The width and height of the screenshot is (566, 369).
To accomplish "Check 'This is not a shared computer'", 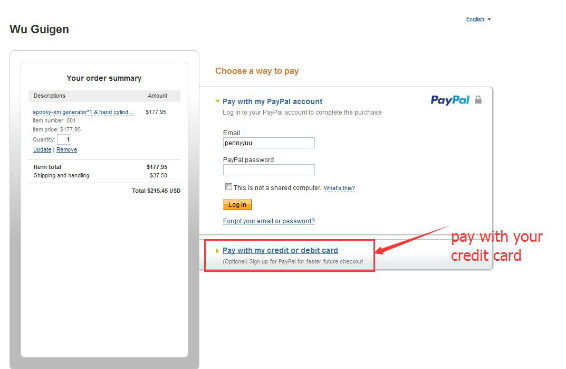I will point(228,187).
